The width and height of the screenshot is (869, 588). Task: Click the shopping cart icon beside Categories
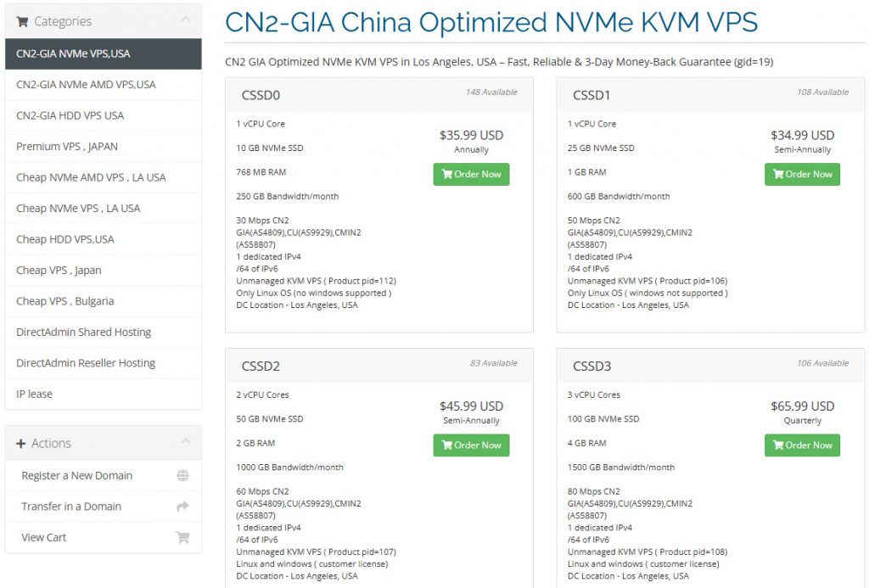(x=22, y=21)
